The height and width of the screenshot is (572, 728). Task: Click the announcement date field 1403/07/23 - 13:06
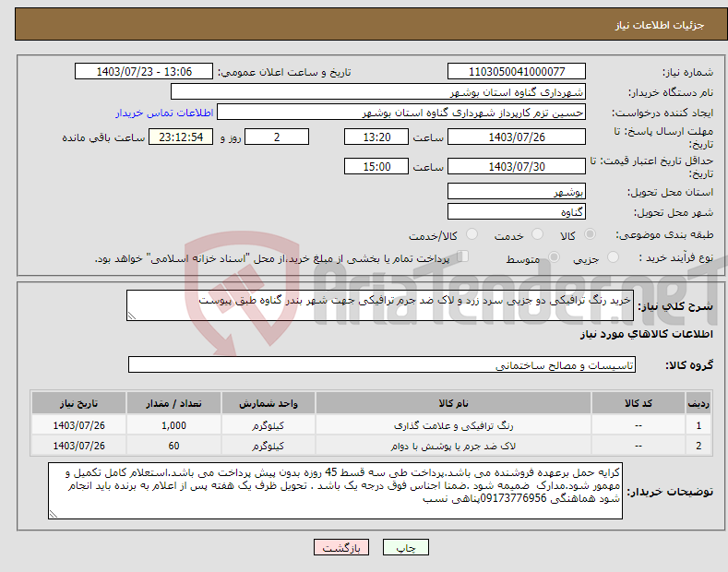point(144,72)
